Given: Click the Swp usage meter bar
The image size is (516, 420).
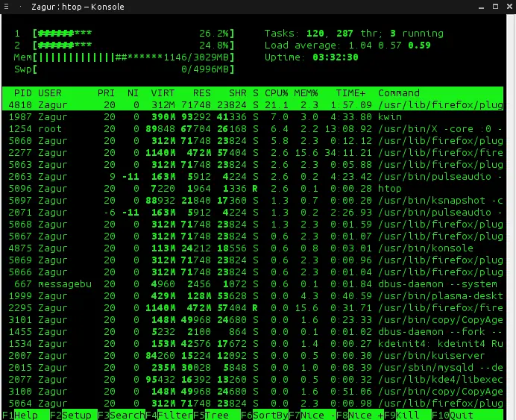Looking at the screenshot, I should coord(133,69).
